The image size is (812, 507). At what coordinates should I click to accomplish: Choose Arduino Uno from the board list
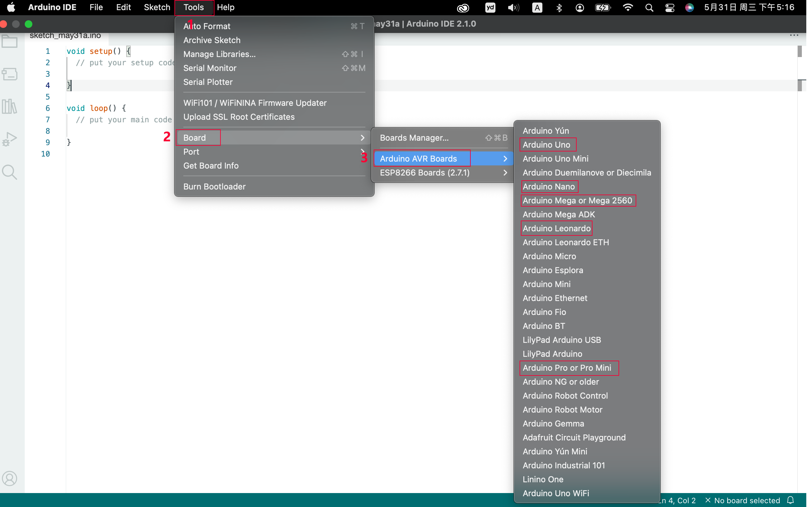pos(546,145)
